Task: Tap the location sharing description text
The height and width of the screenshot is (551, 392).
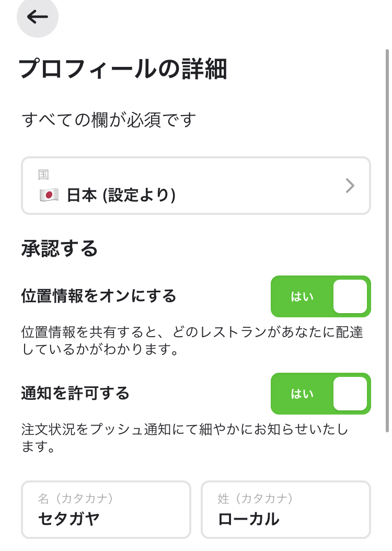Action: coord(192,340)
